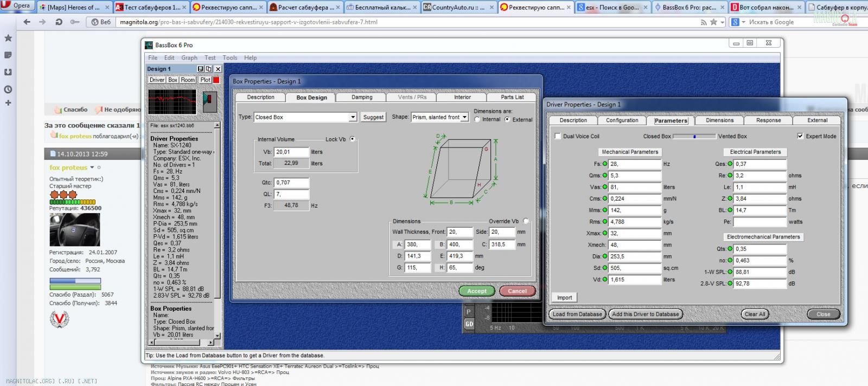Click the key (password wand) icon in Opera

(75, 22)
